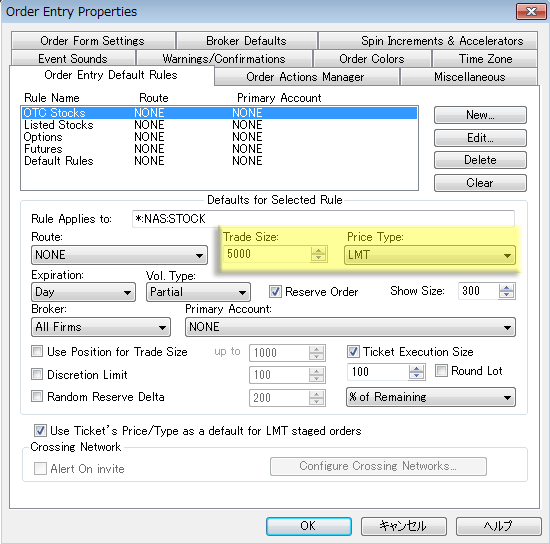Decrease Show Size with spinner down arrow
Screen dimensions: 550x544
(x=506, y=295)
